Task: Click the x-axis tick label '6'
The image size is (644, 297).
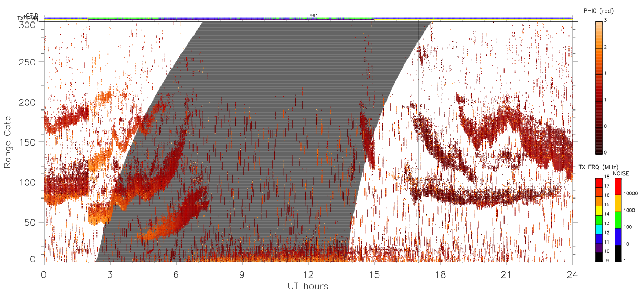Action: 176,274
